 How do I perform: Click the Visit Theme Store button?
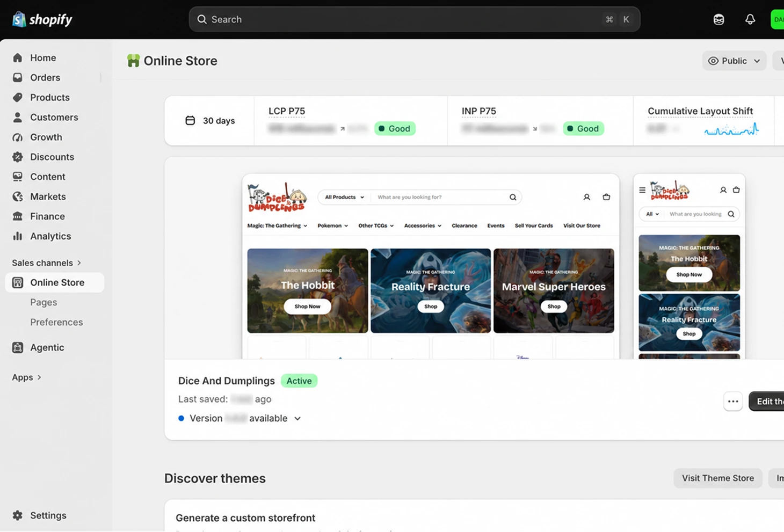click(x=718, y=478)
